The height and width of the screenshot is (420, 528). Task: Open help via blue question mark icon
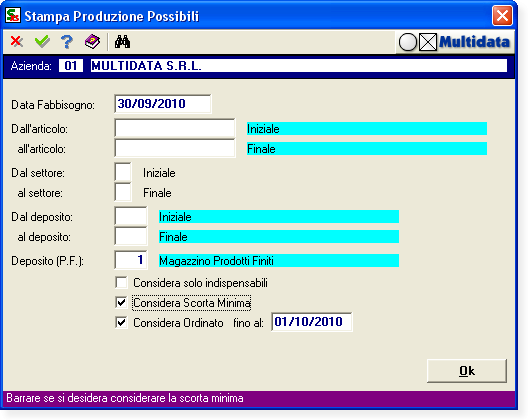click(67, 42)
